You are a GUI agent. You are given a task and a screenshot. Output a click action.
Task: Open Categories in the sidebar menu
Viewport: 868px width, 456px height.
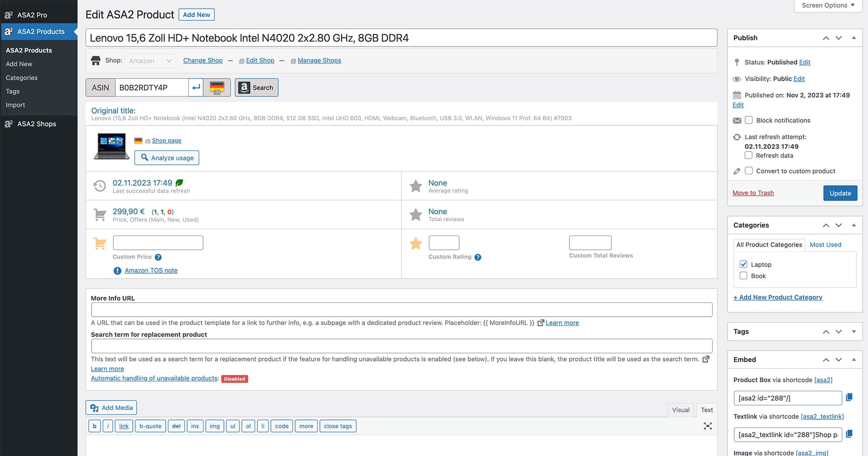pyautogui.click(x=22, y=78)
